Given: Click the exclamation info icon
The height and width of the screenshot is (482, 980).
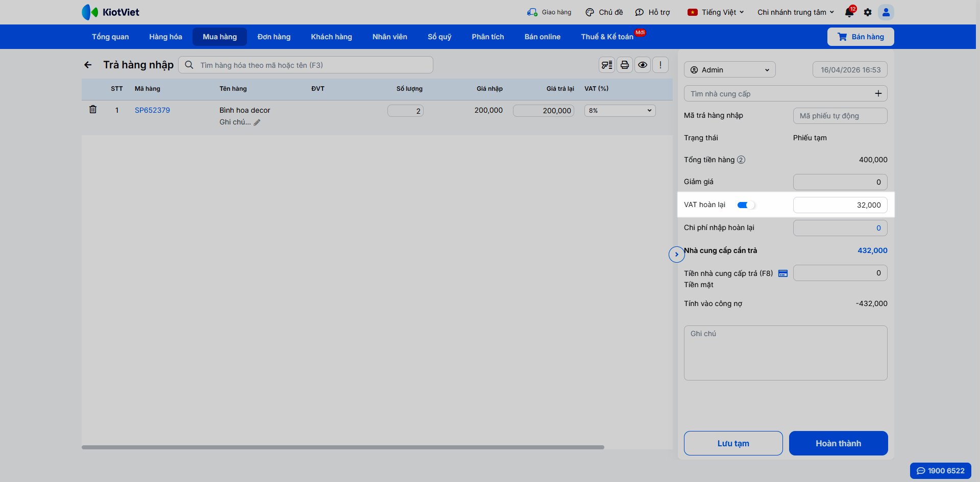Looking at the screenshot, I should (660, 65).
